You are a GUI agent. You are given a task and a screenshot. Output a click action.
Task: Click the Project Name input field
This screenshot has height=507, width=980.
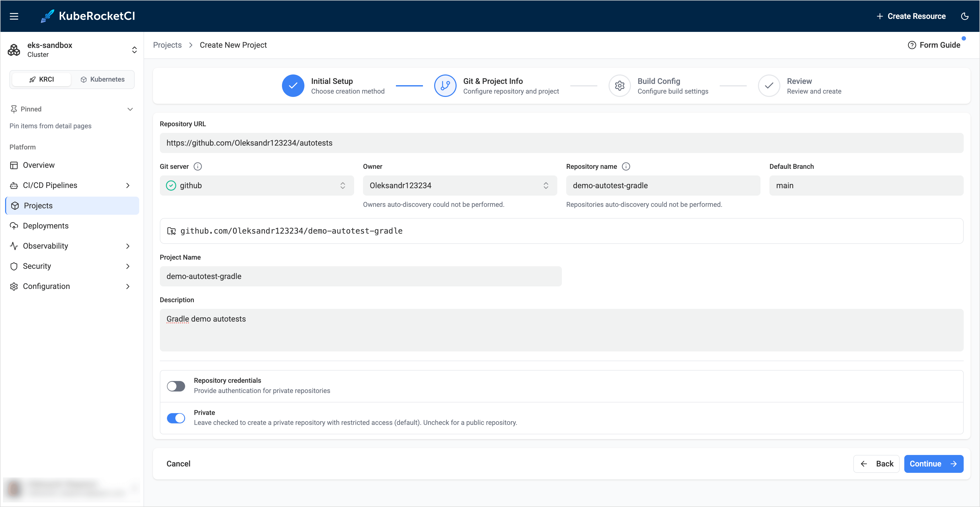point(361,276)
